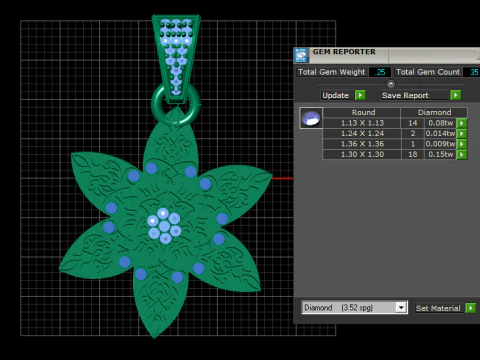
Task: Click the Update button label
Action: tap(335, 95)
